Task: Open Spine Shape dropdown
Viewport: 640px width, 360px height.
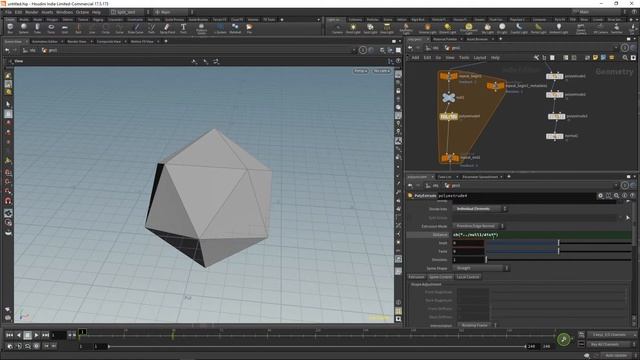Action: [480, 268]
